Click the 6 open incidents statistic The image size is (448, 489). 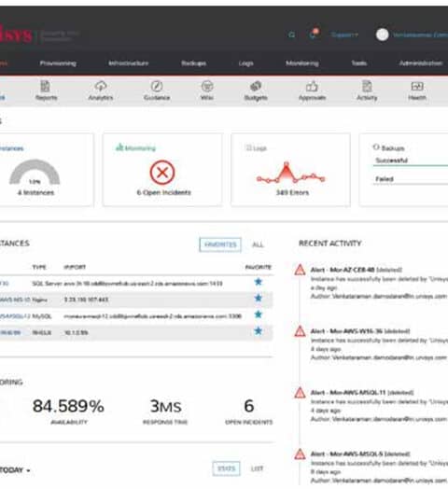(x=248, y=406)
